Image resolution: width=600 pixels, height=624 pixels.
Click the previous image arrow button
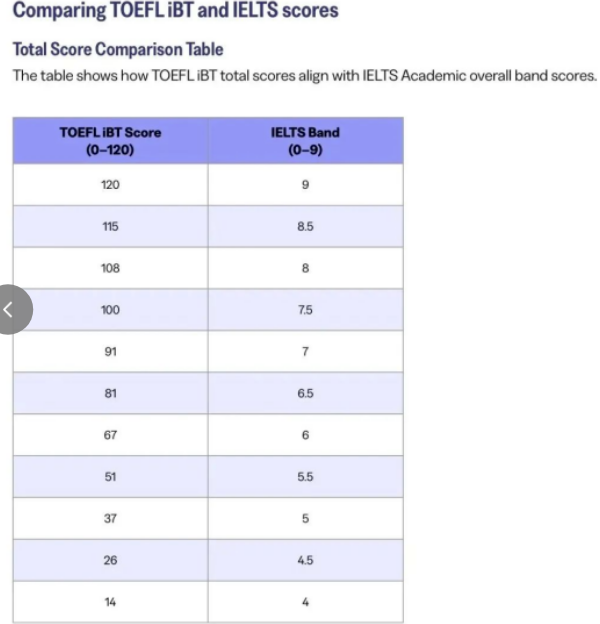[10, 310]
